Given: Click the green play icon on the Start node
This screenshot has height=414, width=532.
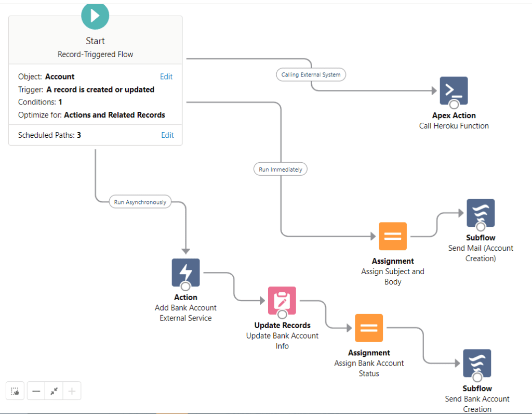Looking at the screenshot, I should point(95,16).
